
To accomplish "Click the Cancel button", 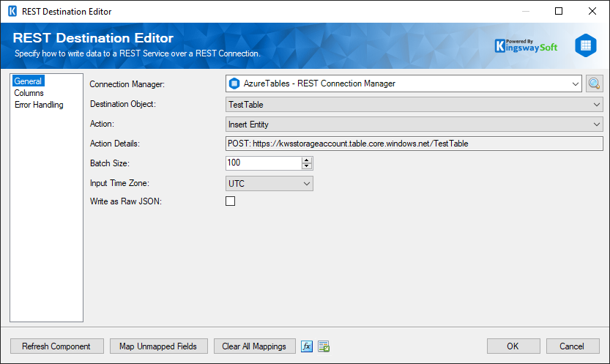I will click(x=572, y=346).
